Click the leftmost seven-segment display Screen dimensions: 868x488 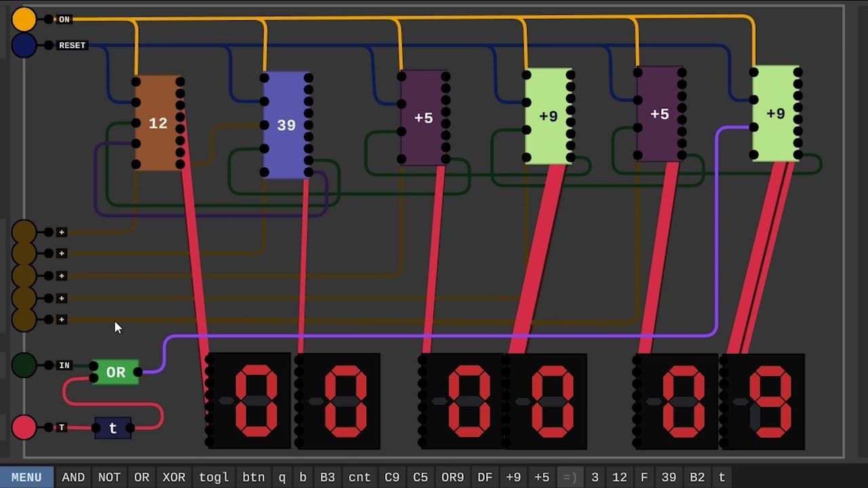click(250, 400)
